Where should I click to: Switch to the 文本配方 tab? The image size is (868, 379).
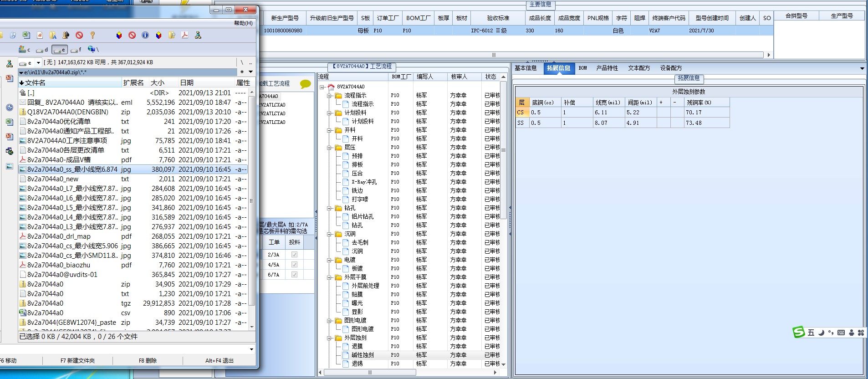click(x=639, y=68)
